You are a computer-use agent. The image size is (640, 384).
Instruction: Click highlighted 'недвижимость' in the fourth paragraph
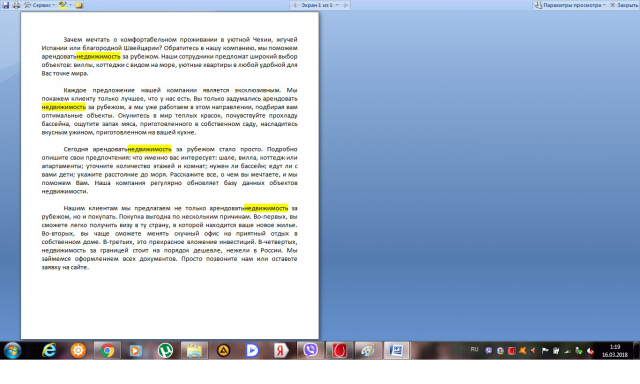point(266,208)
